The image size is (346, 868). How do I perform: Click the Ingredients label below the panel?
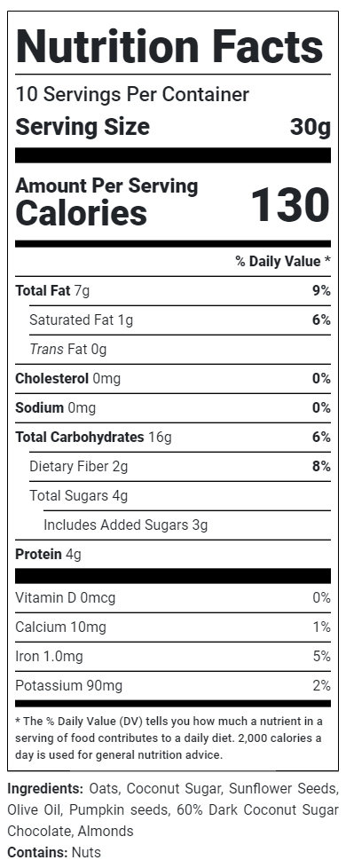pyautogui.click(x=45, y=789)
